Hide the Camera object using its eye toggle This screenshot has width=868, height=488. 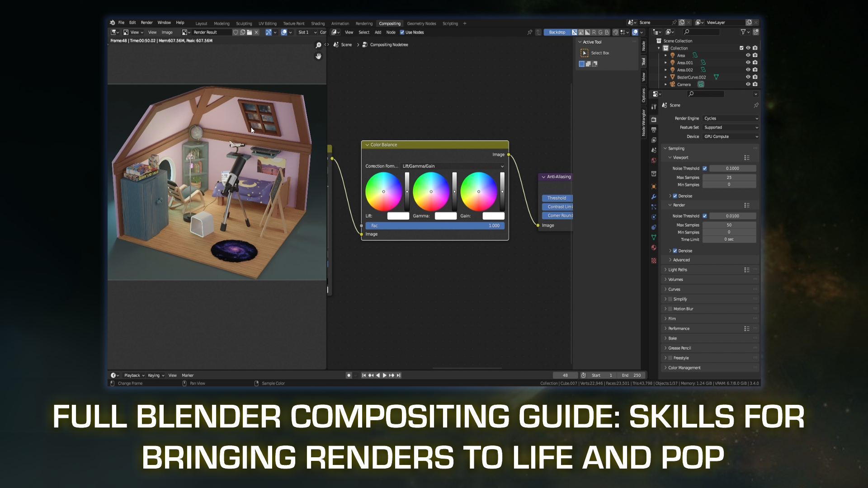[x=748, y=84]
